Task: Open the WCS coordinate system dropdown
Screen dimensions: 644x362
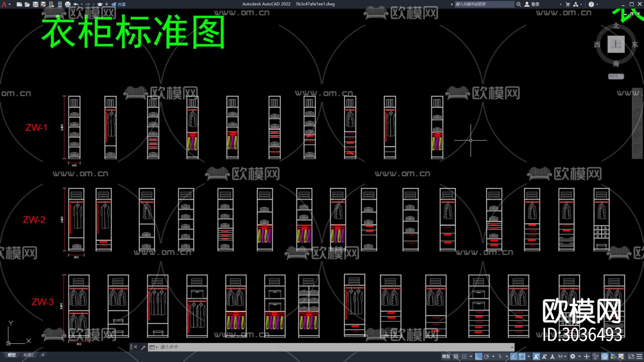Action: point(616,76)
